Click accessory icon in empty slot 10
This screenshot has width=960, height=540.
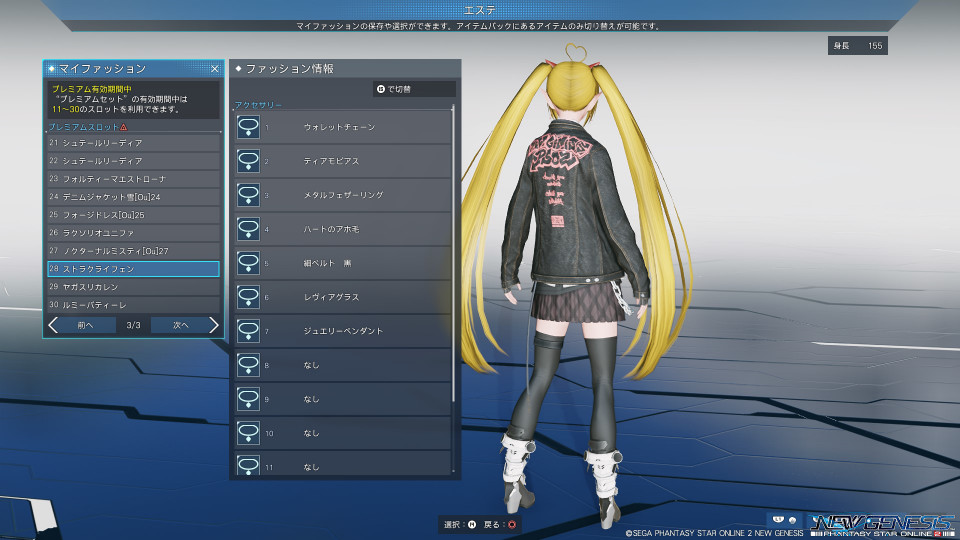[248, 433]
